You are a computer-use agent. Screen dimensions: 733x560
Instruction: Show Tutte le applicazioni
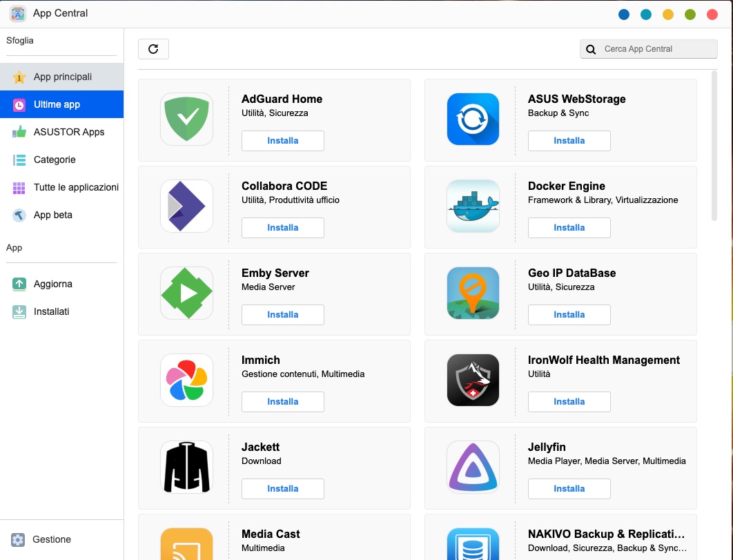61,187
